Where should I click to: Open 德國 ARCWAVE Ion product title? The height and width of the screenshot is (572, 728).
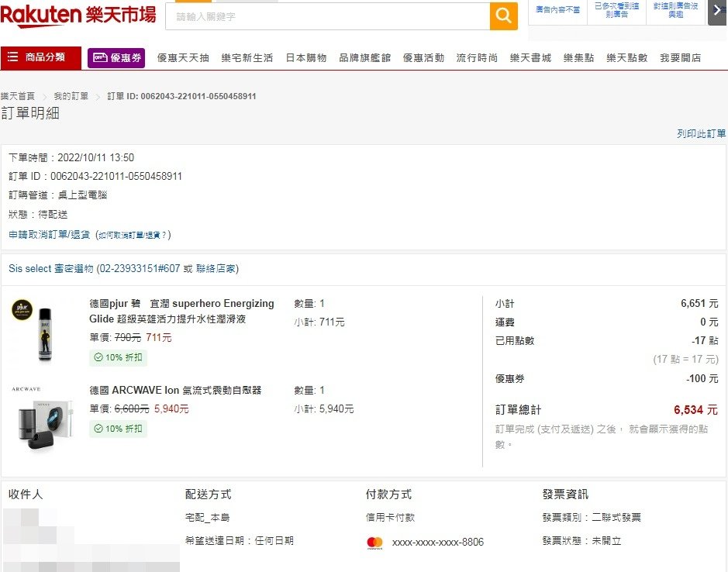pyautogui.click(x=175, y=391)
